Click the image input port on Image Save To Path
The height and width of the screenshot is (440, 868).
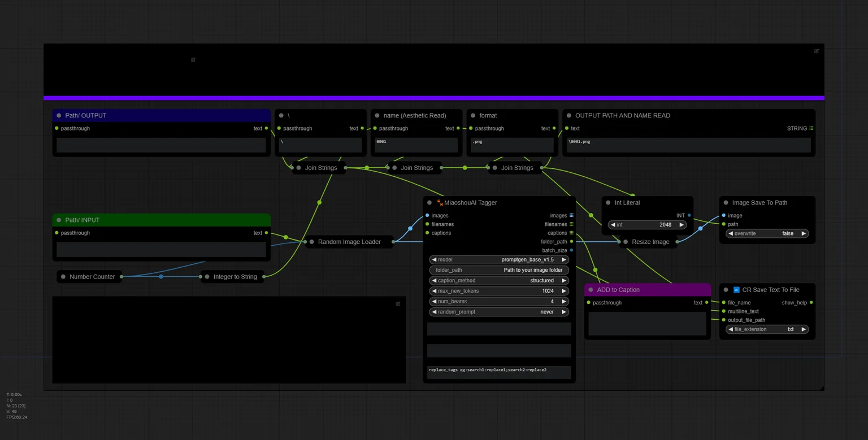coord(724,216)
